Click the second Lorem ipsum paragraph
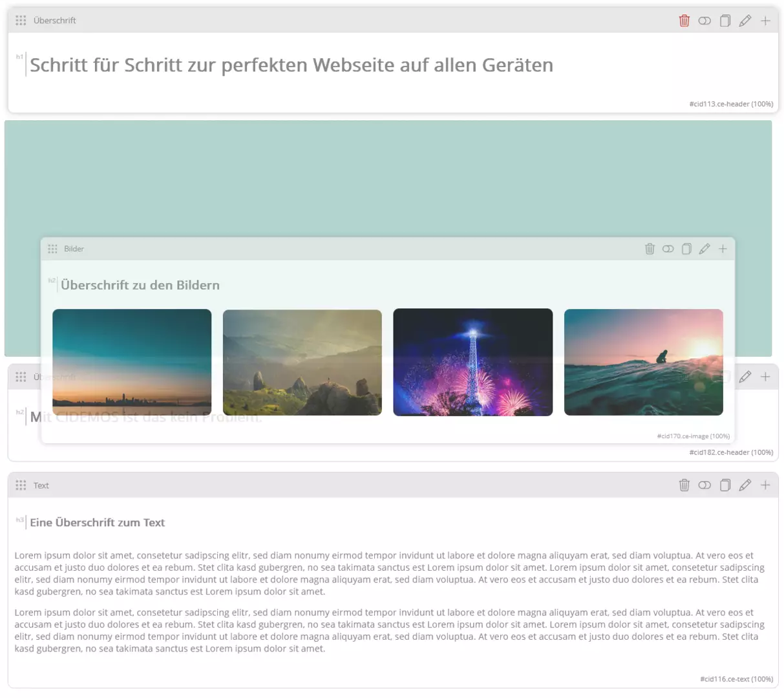The image size is (784, 698). [x=390, y=630]
